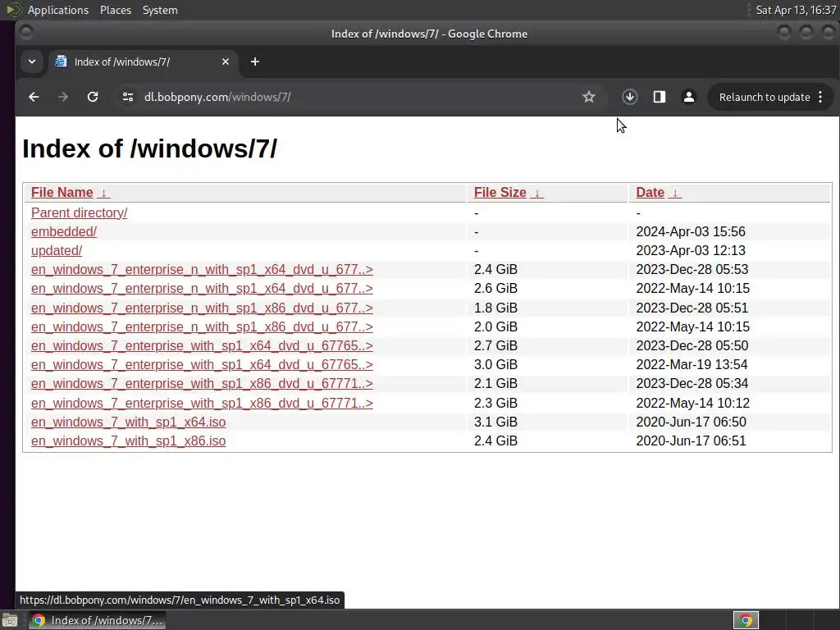Go back to the previous page
Viewport: 840px width, 630px height.
pyautogui.click(x=34, y=97)
